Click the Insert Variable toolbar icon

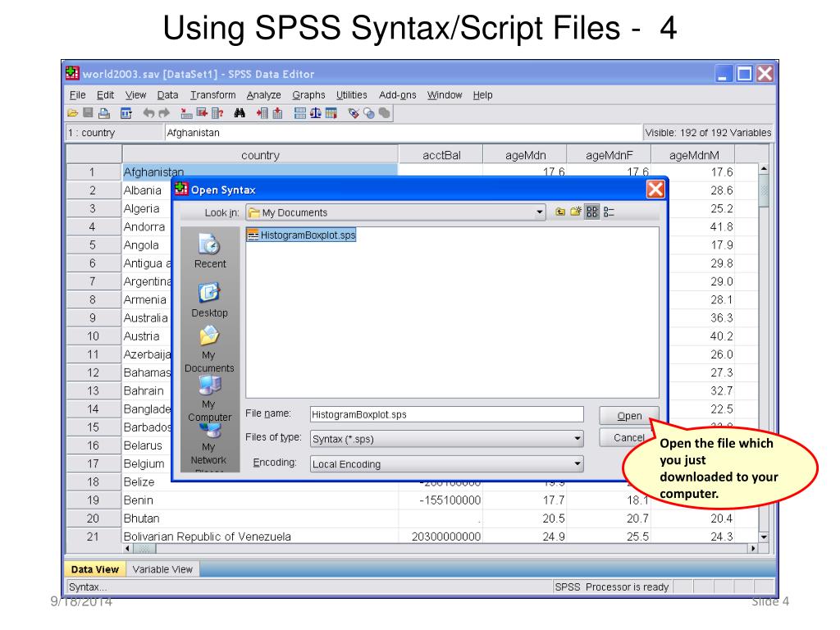[277, 113]
